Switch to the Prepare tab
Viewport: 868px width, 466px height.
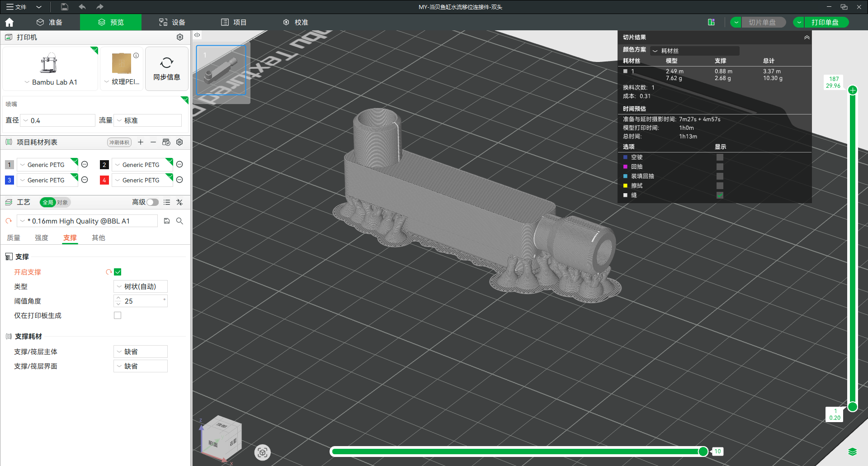50,22
